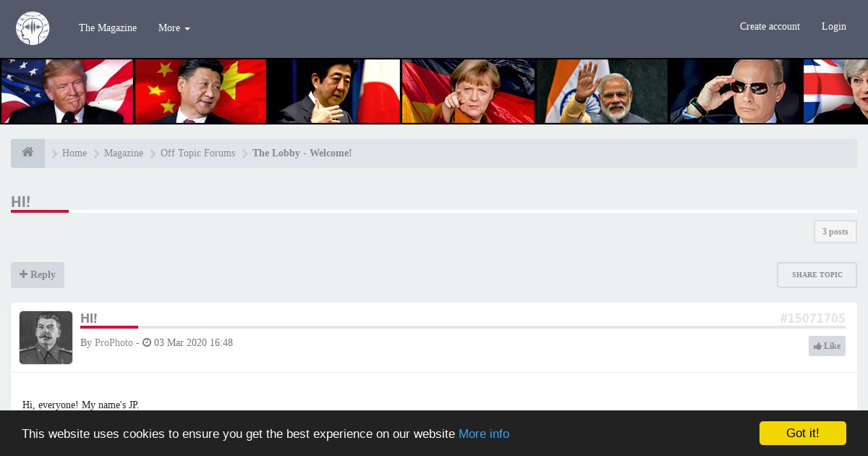868x456 pixels.
Task: Click the post date 03 Mar 2020 16:48
Action: pyautogui.click(x=192, y=342)
